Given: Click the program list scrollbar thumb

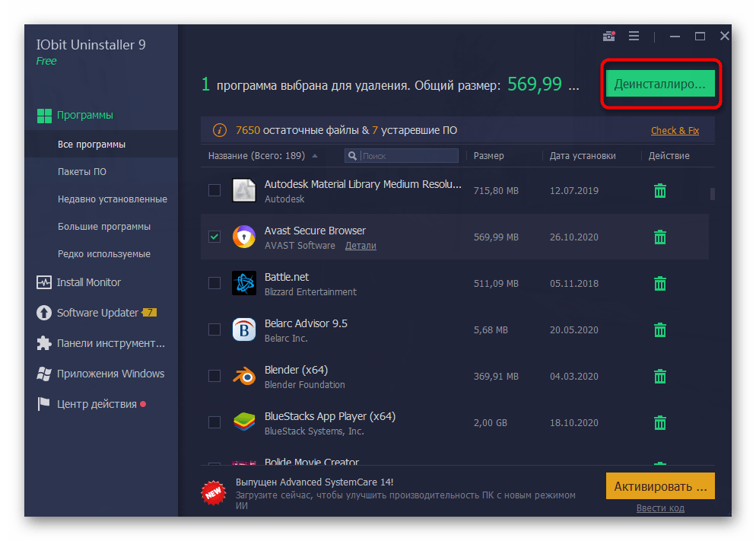Looking at the screenshot, I should (x=712, y=194).
